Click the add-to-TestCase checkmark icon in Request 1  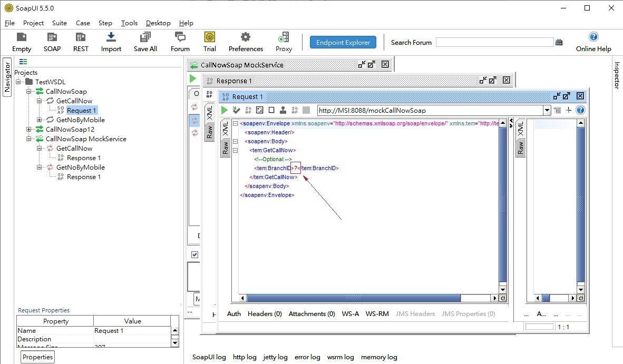(237, 110)
